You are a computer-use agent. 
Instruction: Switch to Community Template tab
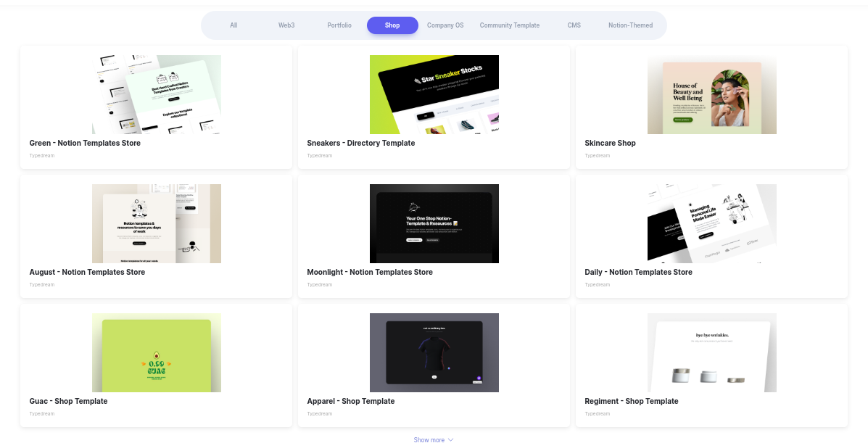[509, 25]
